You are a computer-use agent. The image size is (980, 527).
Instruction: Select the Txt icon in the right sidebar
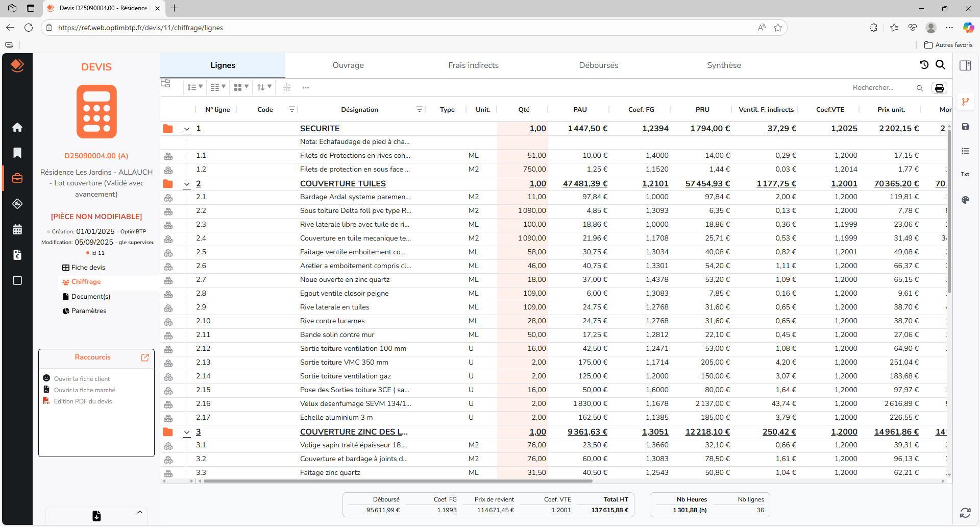965,174
